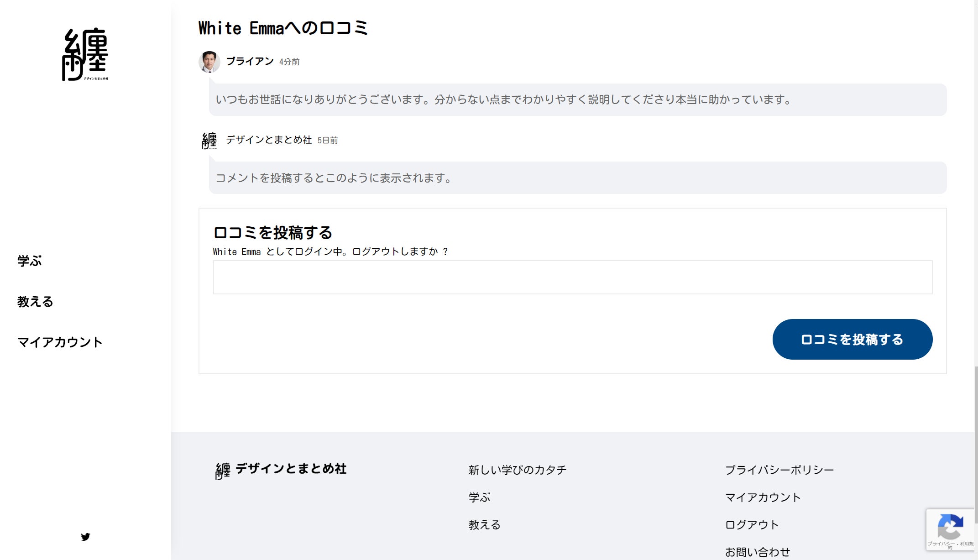
Task: Open footer link 新しい学びのカタチ
Action: tap(517, 470)
